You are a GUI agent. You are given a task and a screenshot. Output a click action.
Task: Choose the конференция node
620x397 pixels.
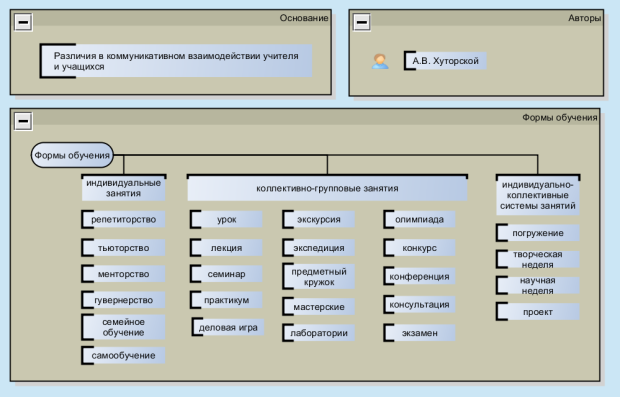pos(419,276)
